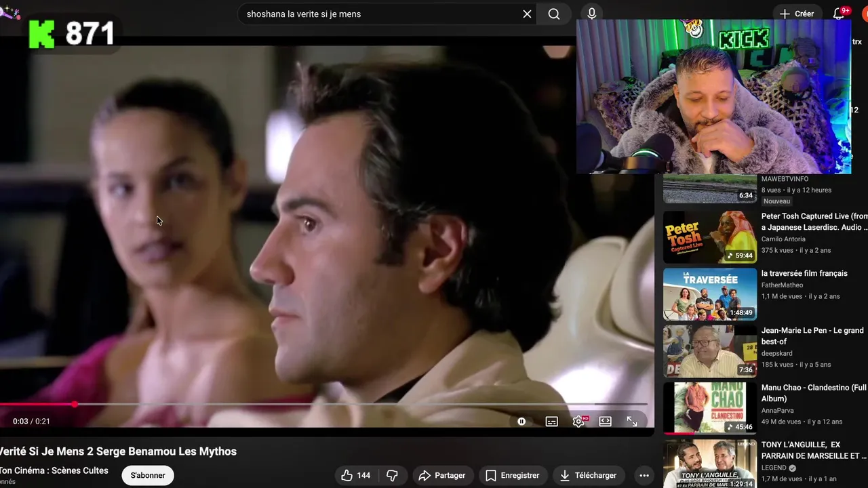Click the Kick viewer counter 871
The image size is (868, 488).
click(x=72, y=34)
